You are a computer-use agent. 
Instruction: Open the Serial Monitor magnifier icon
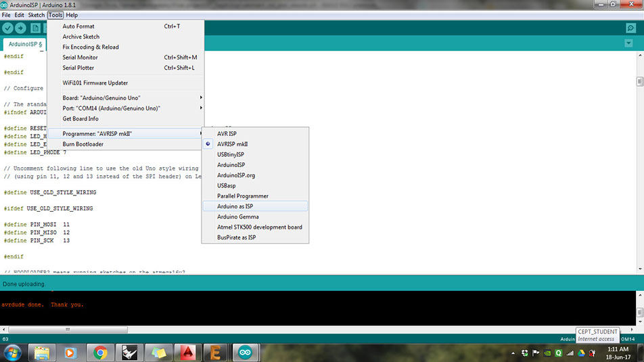pos(631,28)
